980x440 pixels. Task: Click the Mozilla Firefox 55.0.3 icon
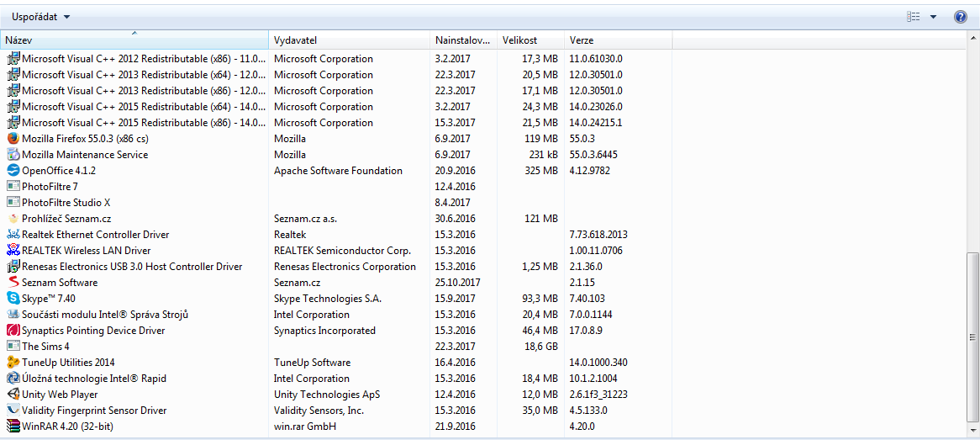[13, 139]
